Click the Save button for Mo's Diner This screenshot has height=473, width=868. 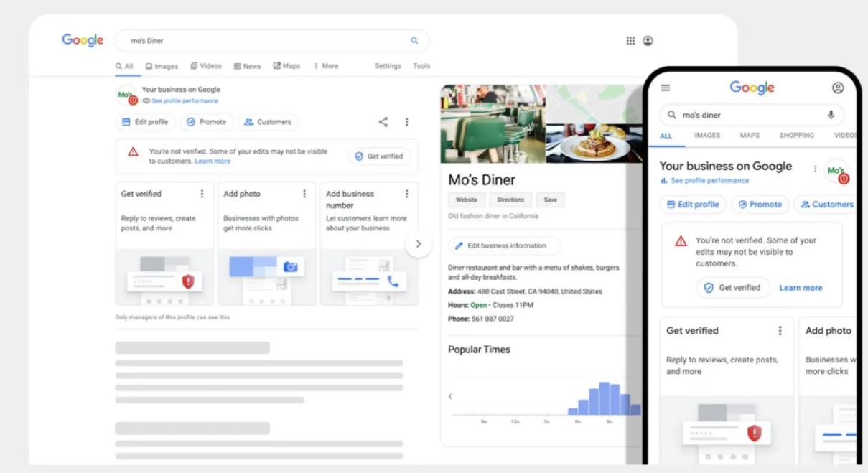[x=551, y=200]
